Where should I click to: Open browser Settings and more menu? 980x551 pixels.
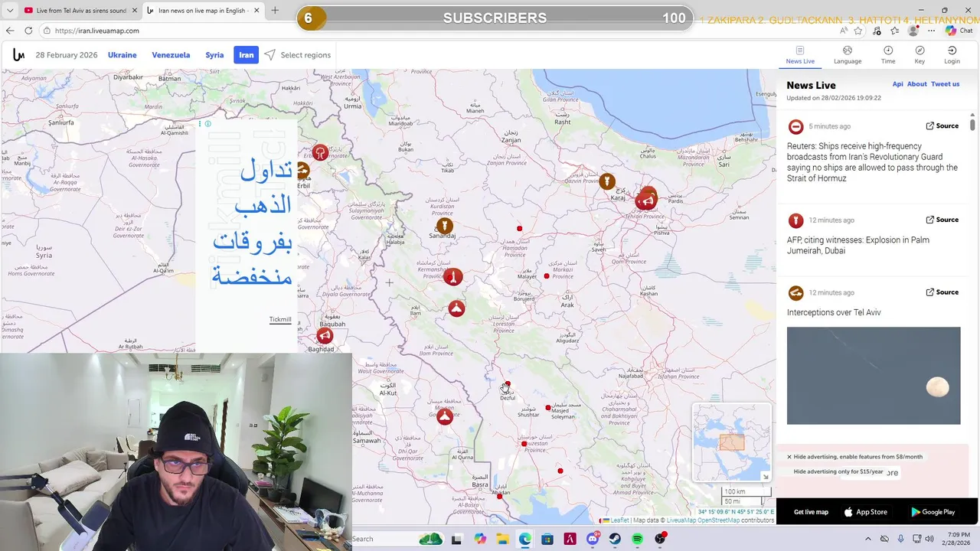point(931,31)
